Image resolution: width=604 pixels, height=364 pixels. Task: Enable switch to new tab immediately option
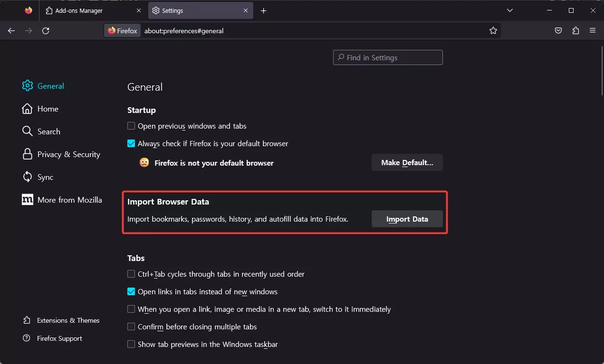(131, 309)
